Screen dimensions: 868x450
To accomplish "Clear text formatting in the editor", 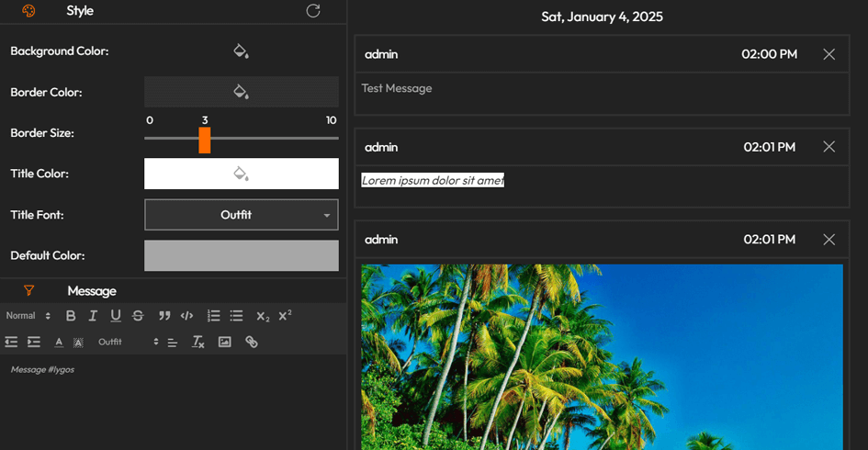I will click(197, 342).
